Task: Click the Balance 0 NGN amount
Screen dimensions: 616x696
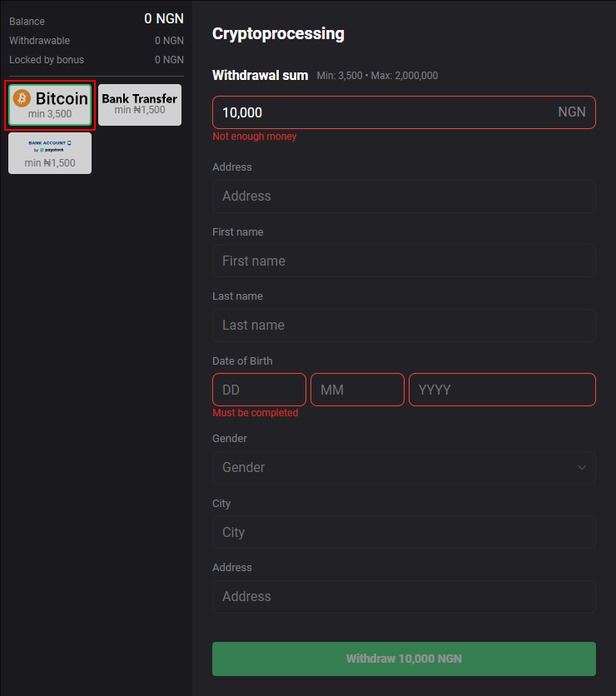Action: tap(163, 19)
